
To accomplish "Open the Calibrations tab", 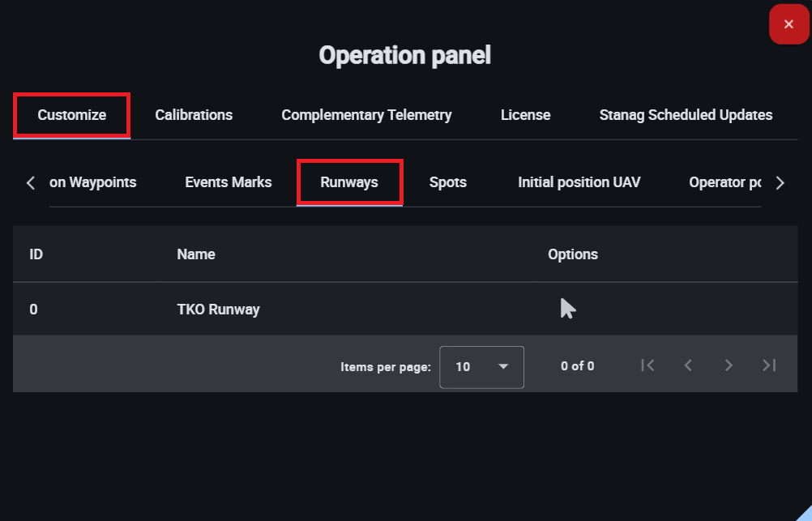I will pos(194,115).
